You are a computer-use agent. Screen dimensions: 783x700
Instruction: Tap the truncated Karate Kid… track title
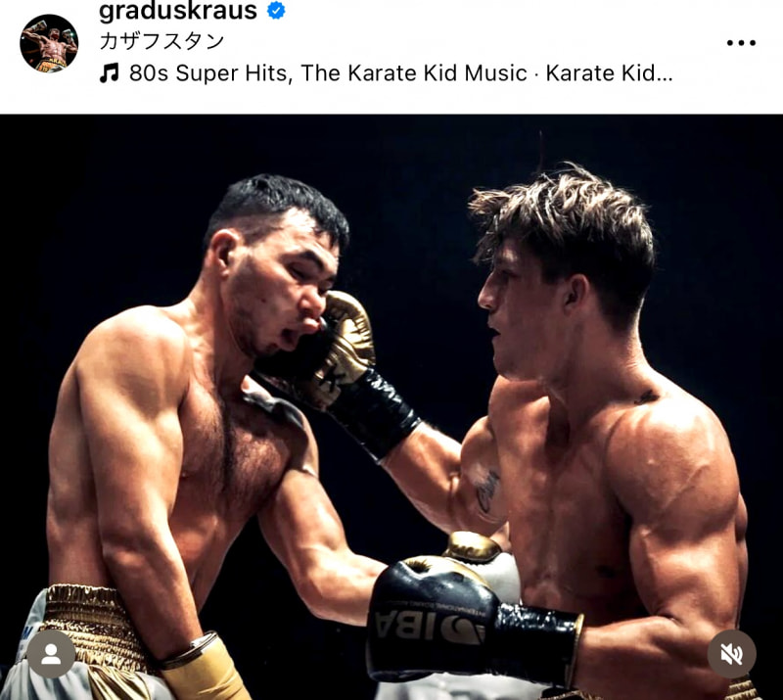(x=609, y=73)
